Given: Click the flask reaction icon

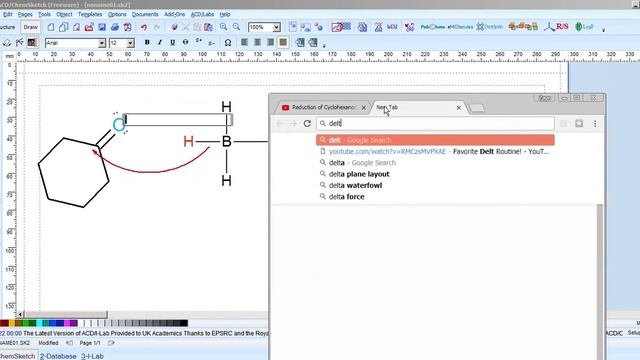Looking at the screenshot, I should [378, 27].
